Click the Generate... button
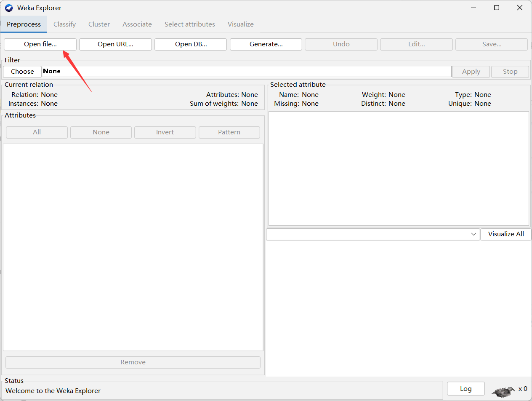532x401 pixels. pyautogui.click(x=266, y=44)
